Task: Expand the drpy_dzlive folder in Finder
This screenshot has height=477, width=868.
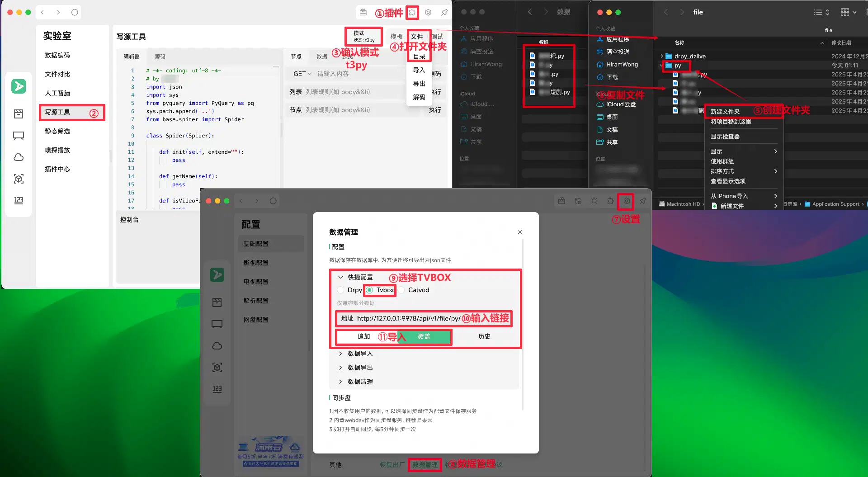Action: (x=662, y=57)
